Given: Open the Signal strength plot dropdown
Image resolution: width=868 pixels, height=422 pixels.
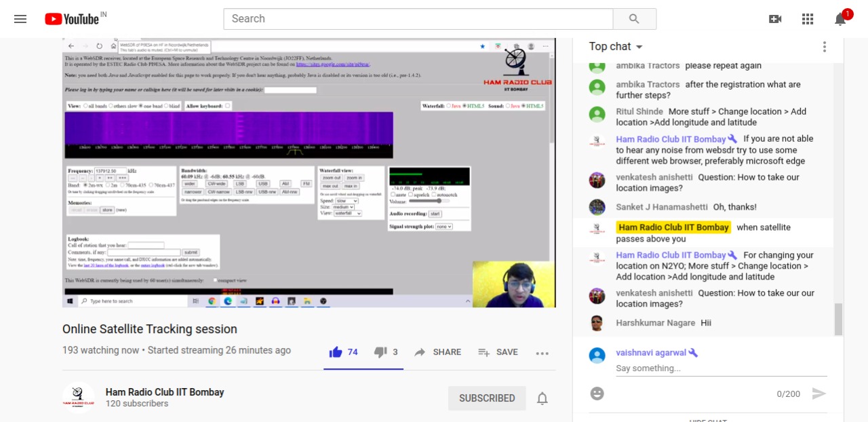Looking at the screenshot, I should click(x=444, y=227).
